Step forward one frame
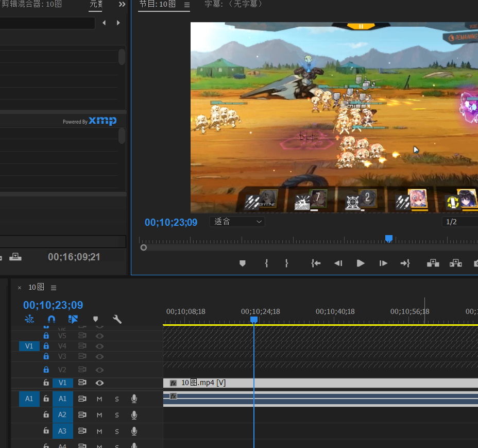The height and width of the screenshot is (448, 478). coord(383,263)
